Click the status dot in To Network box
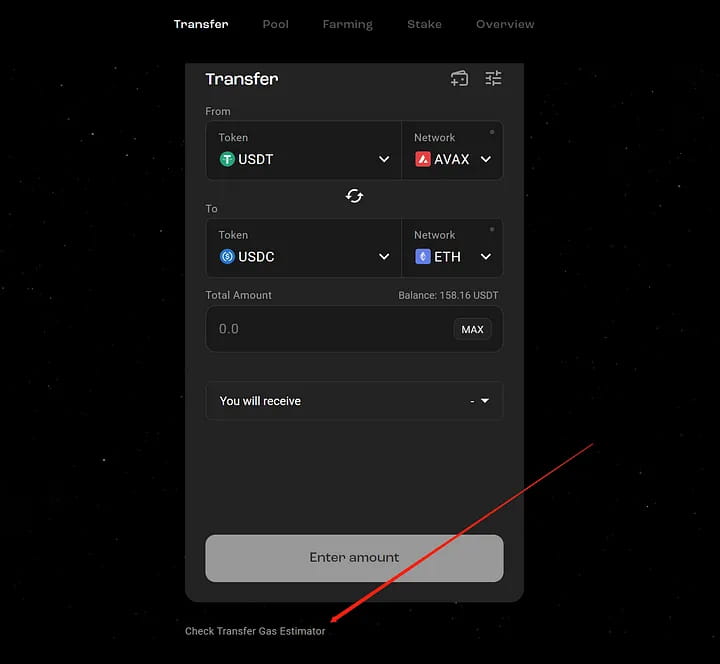The height and width of the screenshot is (664, 720). point(492,229)
